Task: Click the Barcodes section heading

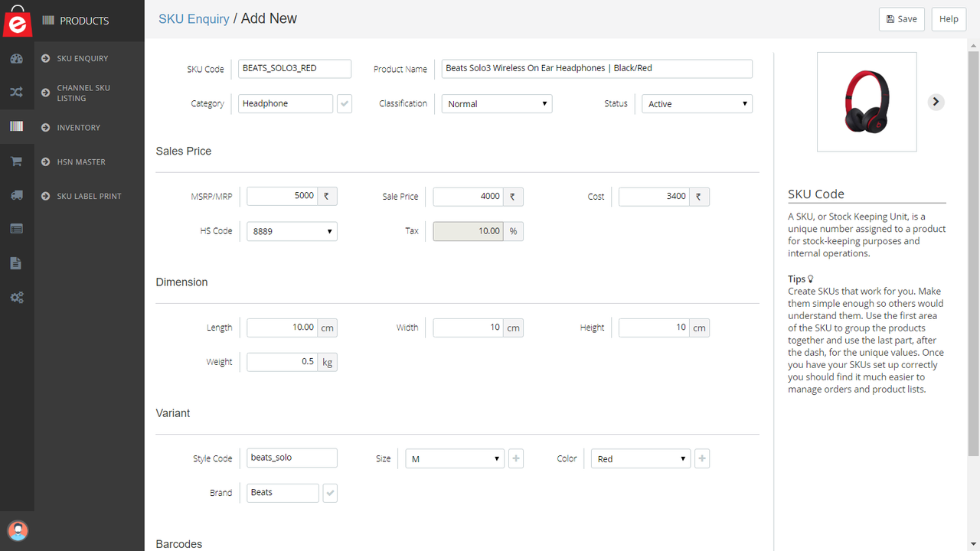Action: 179,544
